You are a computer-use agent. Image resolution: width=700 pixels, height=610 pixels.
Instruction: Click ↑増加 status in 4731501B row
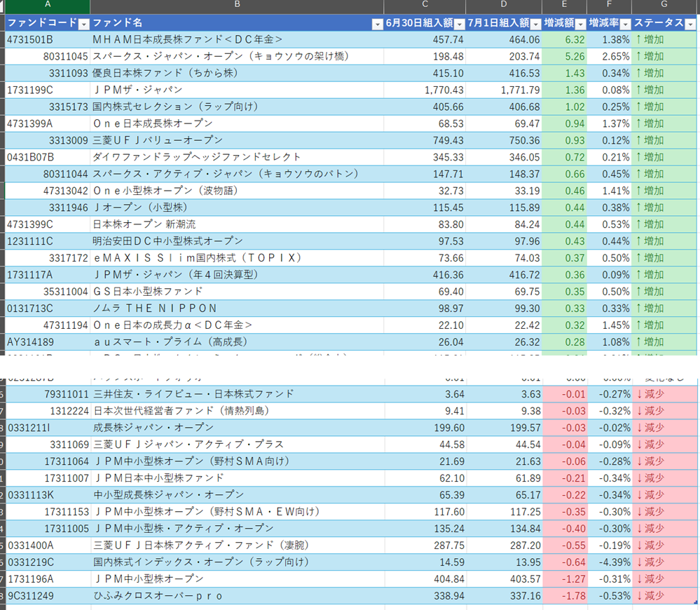pyautogui.click(x=664, y=40)
